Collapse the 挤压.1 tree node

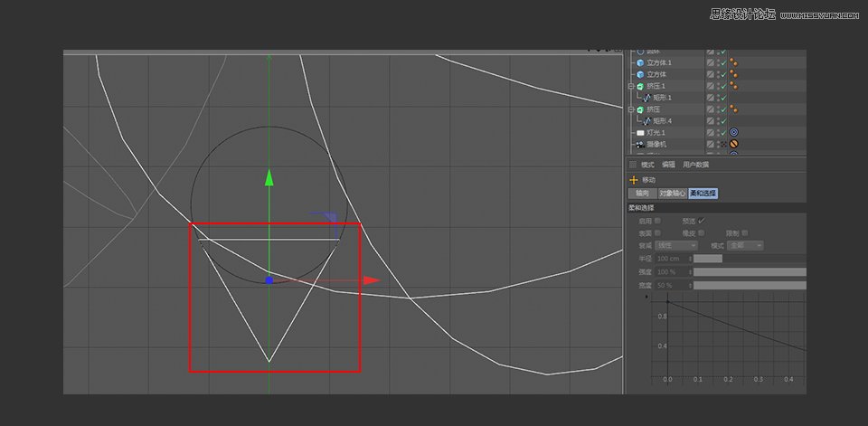click(x=630, y=86)
